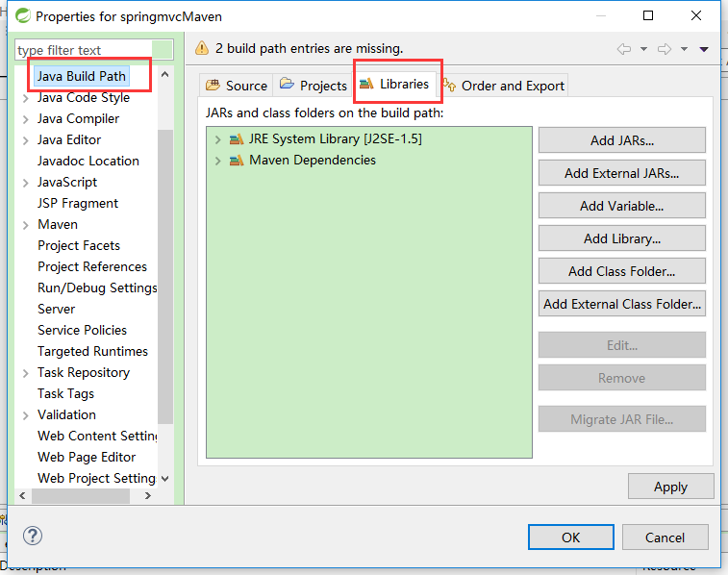Click the Add JARs... button
Viewport: 728px width, 575px height.
click(621, 140)
